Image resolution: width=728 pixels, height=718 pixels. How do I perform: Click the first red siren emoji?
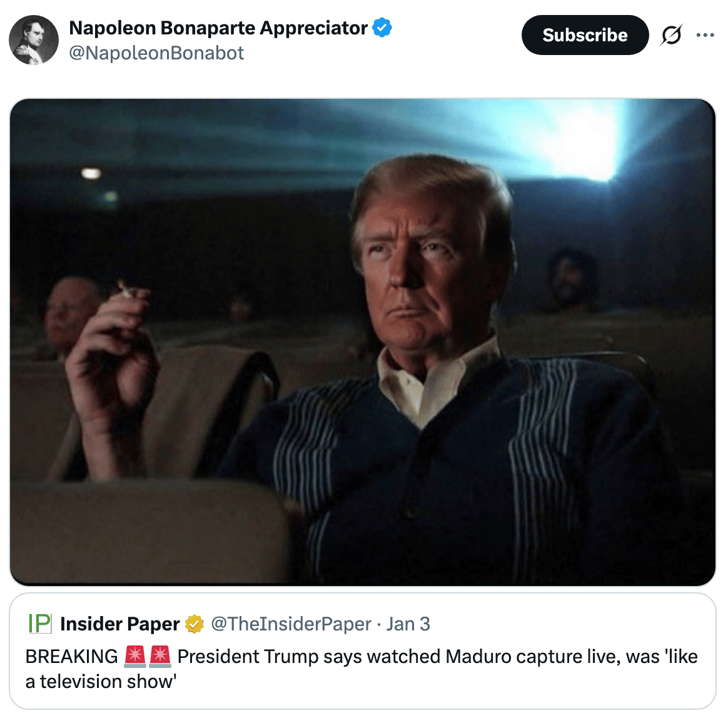tap(135, 656)
